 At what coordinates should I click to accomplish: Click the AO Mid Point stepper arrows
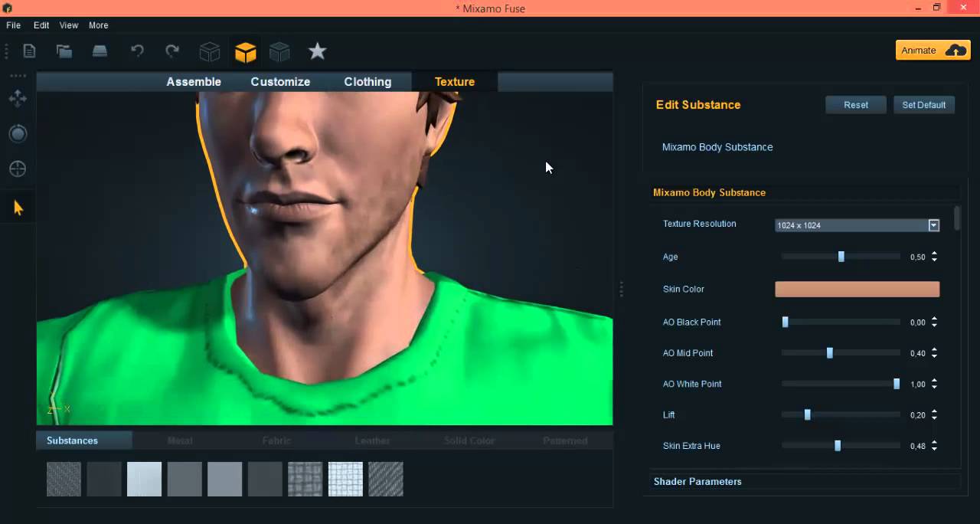pyautogui.click(x=934, y=353)
